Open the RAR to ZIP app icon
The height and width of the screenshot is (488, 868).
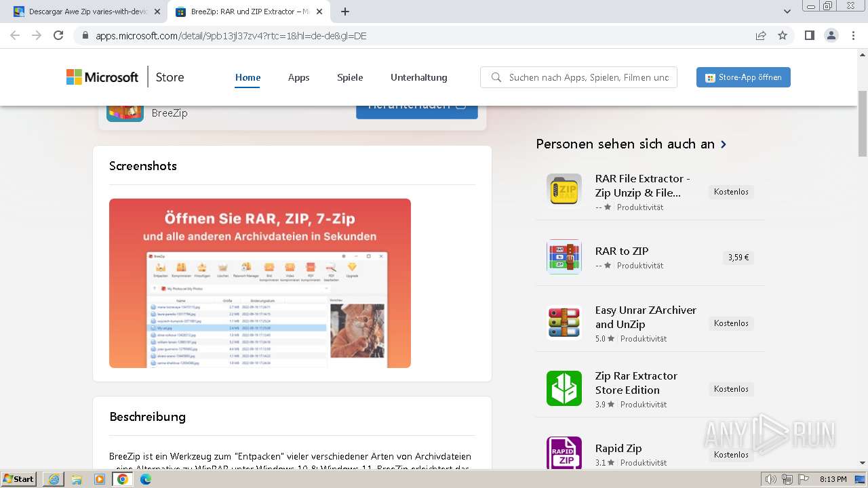coord(564,257)
